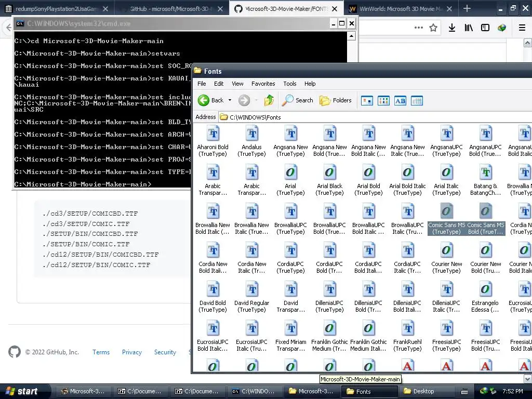Open the File menu in Fonts window
532x399 pixels.
point(202,84)
